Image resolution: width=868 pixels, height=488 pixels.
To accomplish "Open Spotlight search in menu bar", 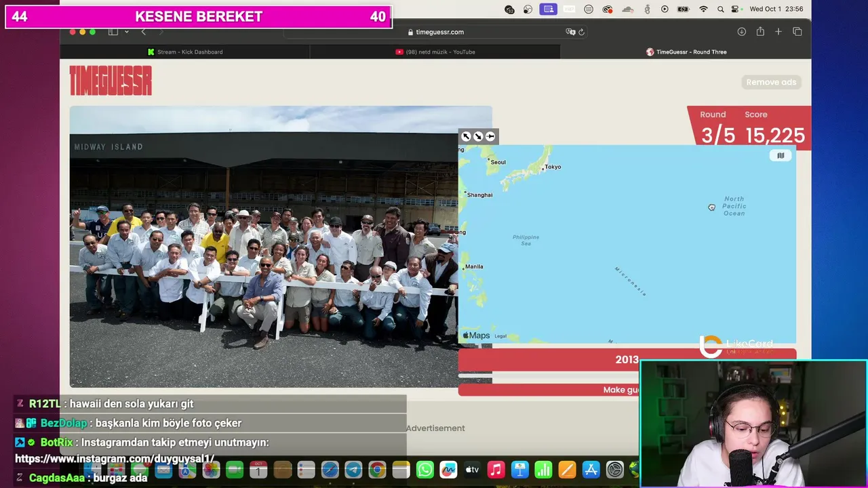I will [720, 9].
